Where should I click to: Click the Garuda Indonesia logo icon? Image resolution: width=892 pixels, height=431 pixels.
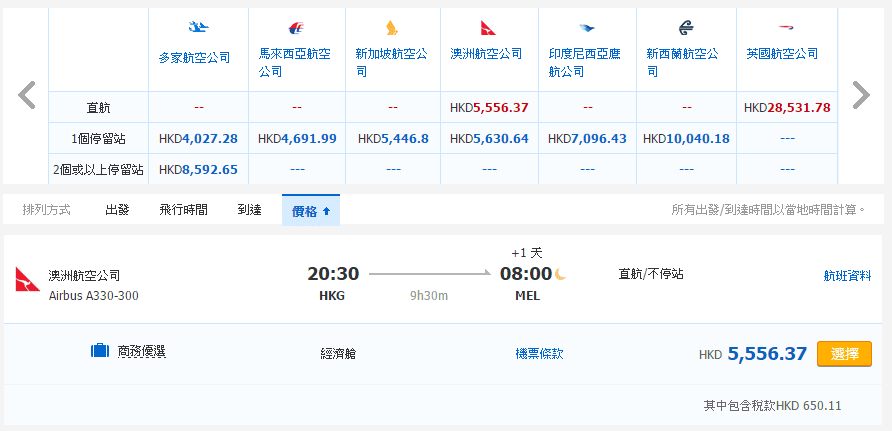pos(586,28)
